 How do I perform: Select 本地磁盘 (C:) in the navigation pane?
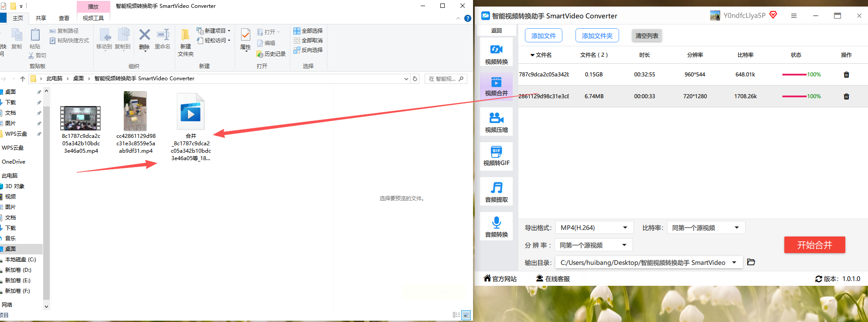[20, 260]
